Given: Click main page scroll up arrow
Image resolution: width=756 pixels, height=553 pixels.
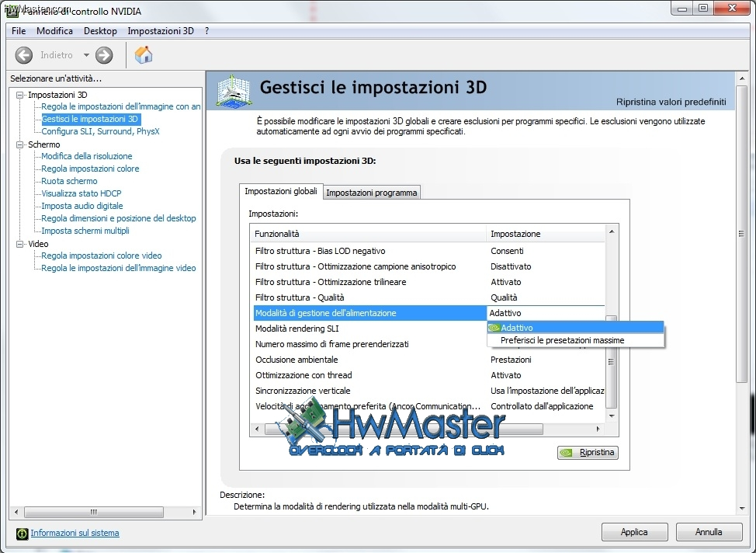Looking at the screenshot, I should pos(742,78).
